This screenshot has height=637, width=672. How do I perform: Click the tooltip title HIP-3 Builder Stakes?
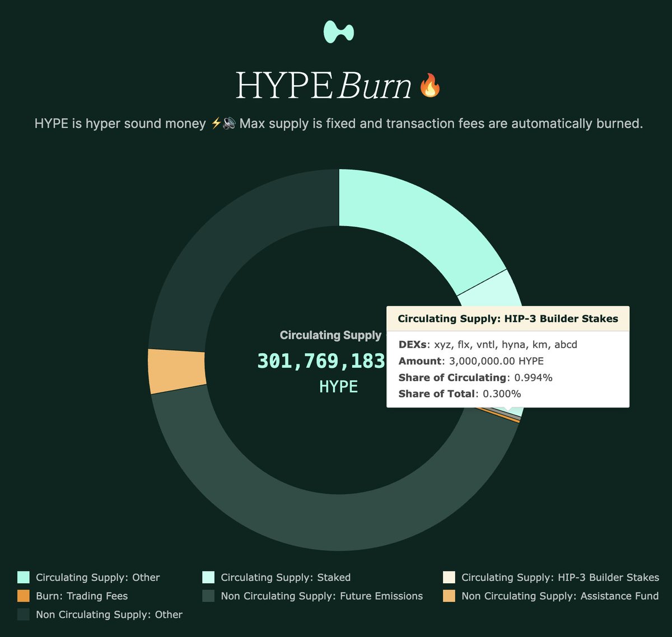tap(508, 318)
